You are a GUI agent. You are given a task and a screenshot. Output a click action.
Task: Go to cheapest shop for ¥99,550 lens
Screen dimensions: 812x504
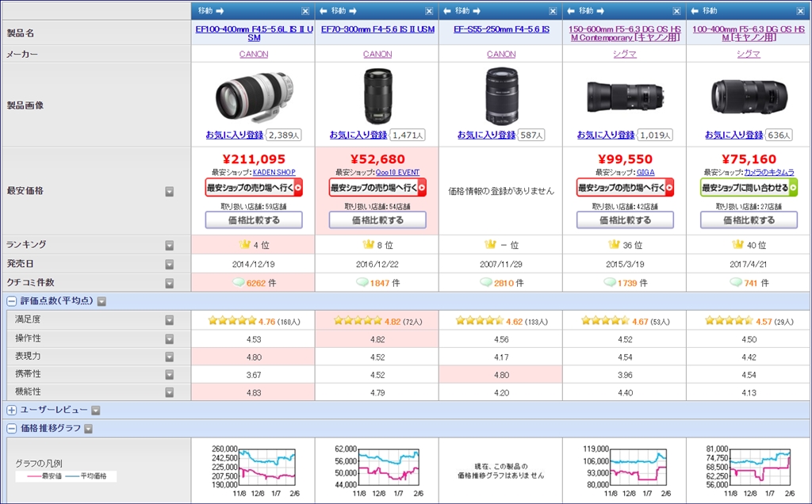coord(625,188)
